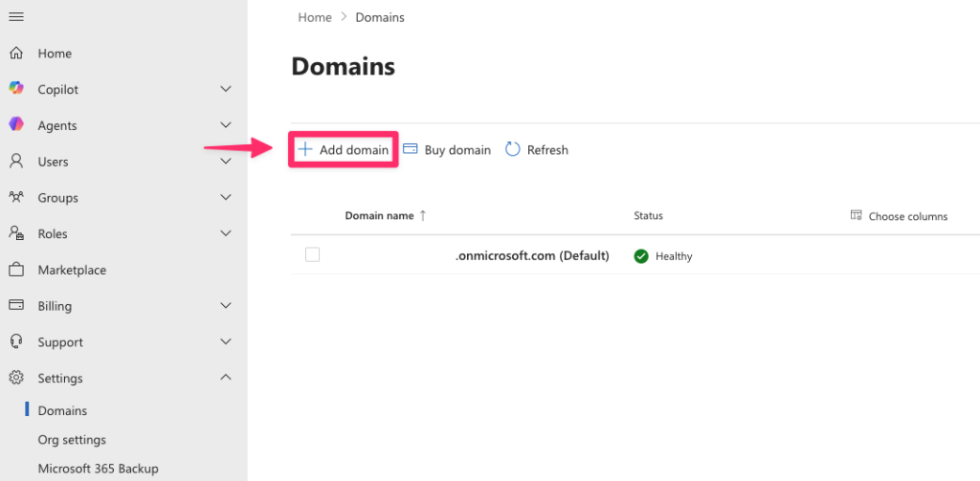980x481 pixels.
Task: Click the Choose columns table icon
Action: coord(857,215)
